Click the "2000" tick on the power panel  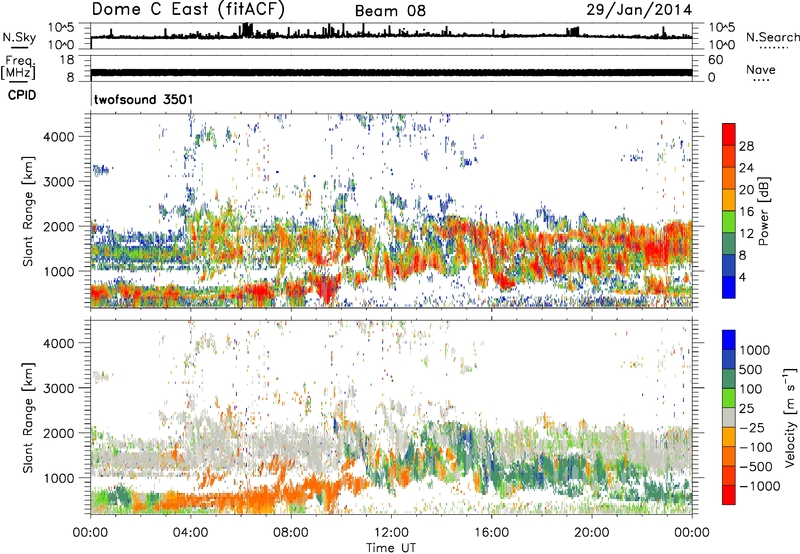pos(59,226)
